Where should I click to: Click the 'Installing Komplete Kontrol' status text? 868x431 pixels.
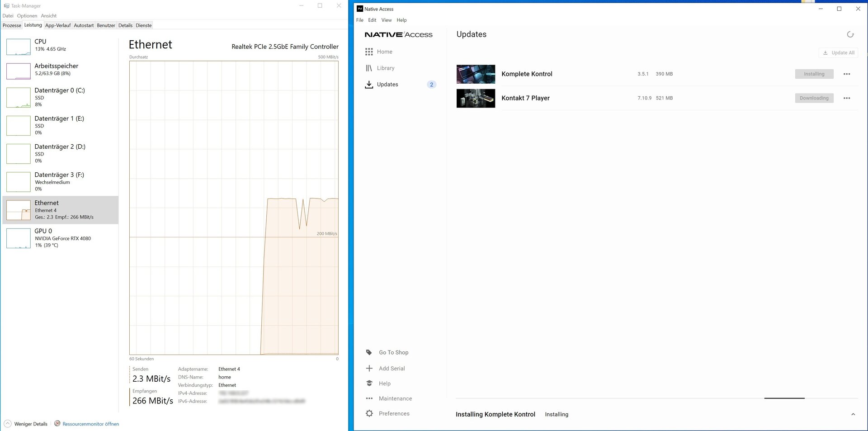[495, 414]
